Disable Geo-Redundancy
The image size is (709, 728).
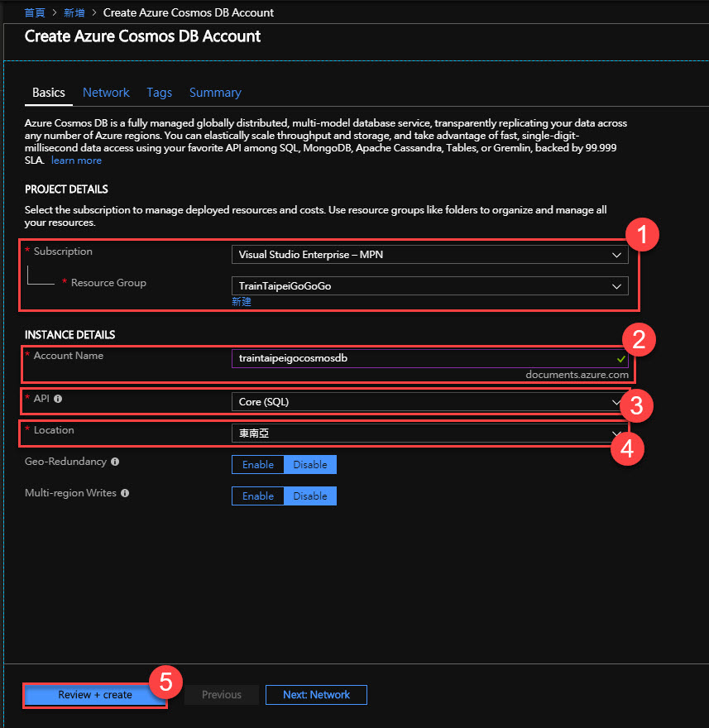click(310, 465)
